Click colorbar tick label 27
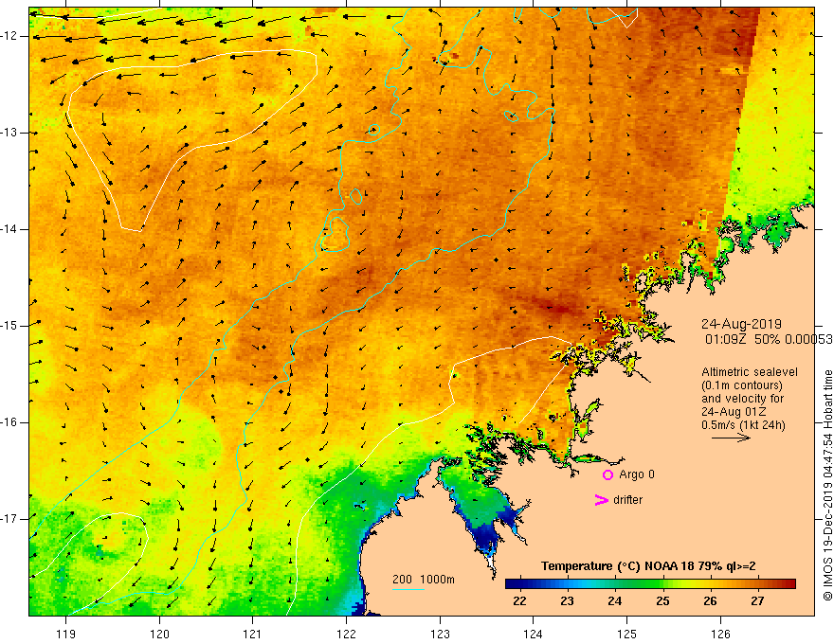 (757, 601)
